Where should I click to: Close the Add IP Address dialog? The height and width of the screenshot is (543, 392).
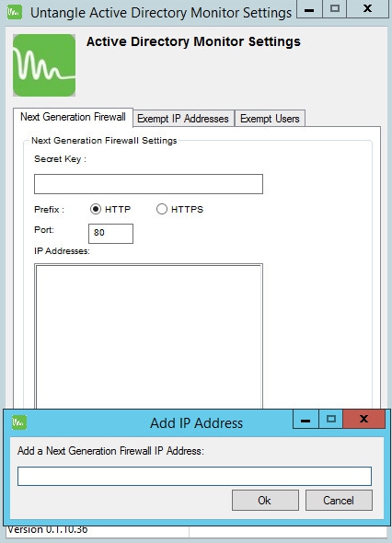(x=363, y=419)
